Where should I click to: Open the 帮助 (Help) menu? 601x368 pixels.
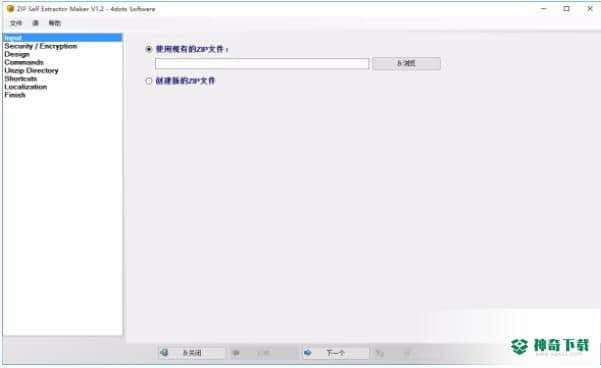pyautogui.click(x=54, y=23)
